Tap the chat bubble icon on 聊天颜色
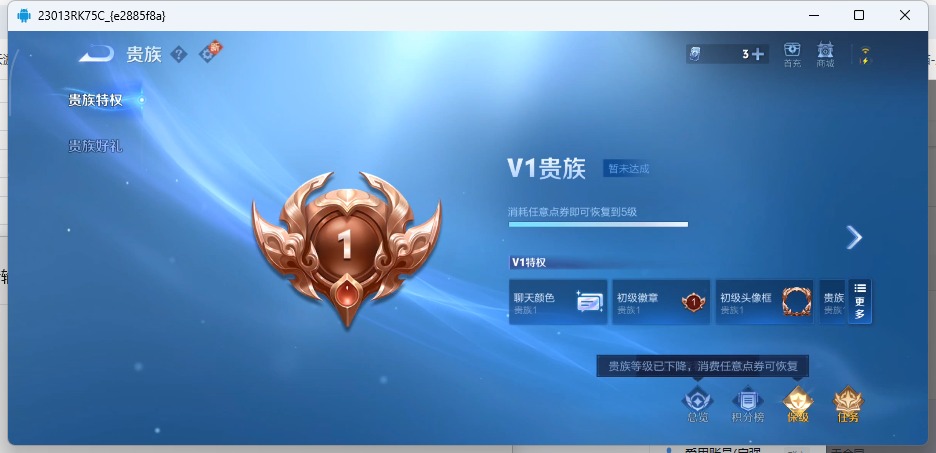 click(x=590, y=302)
